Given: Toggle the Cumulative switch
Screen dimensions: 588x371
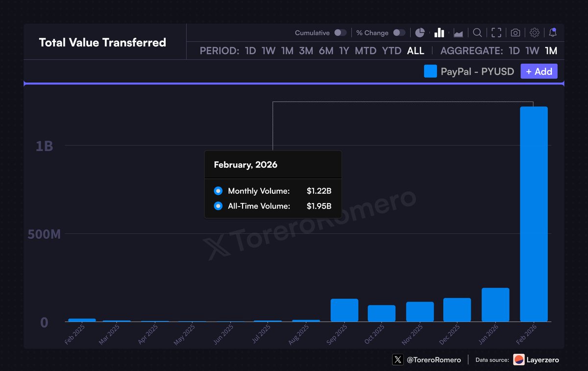Looking at the screenshot, I should [x=340, y=33].
